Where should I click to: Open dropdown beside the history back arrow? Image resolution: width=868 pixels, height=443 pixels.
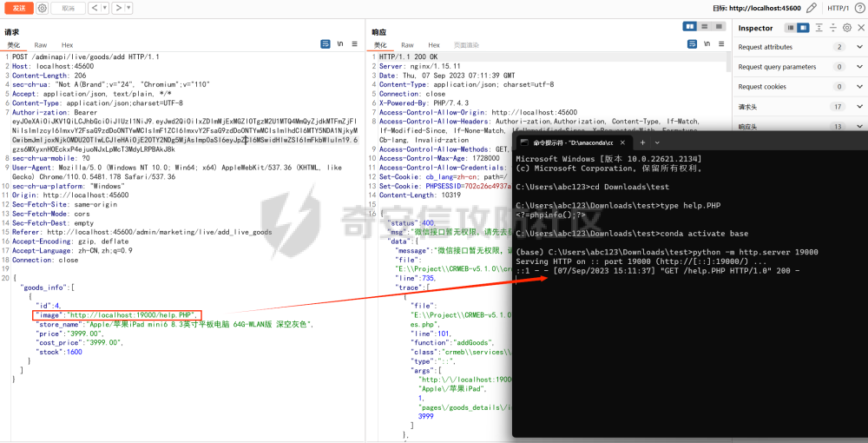(104, 8)
